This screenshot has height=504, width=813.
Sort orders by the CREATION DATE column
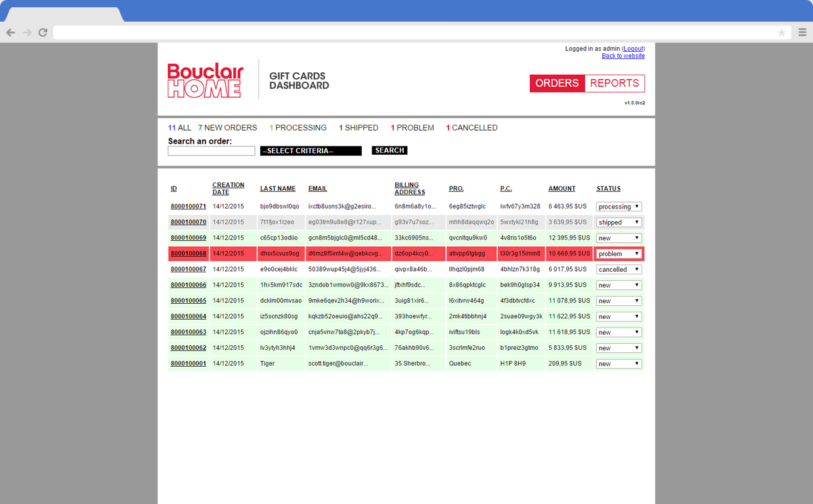(228, 188)
